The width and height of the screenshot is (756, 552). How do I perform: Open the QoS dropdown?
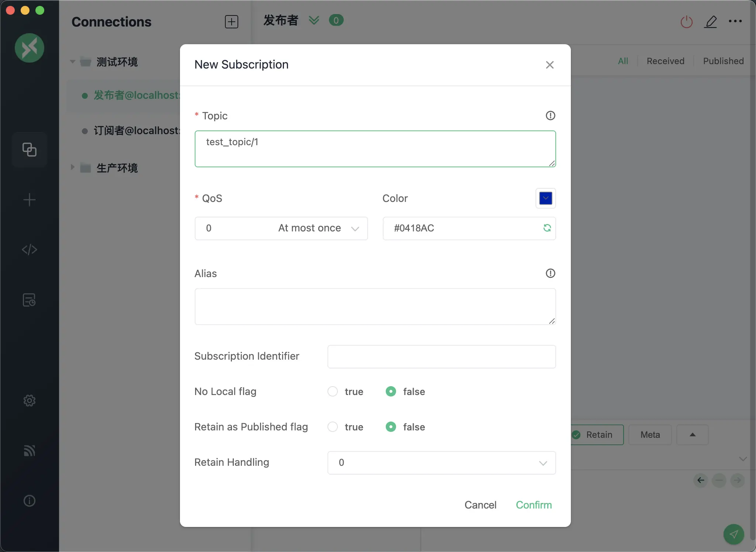click(281, 228)
